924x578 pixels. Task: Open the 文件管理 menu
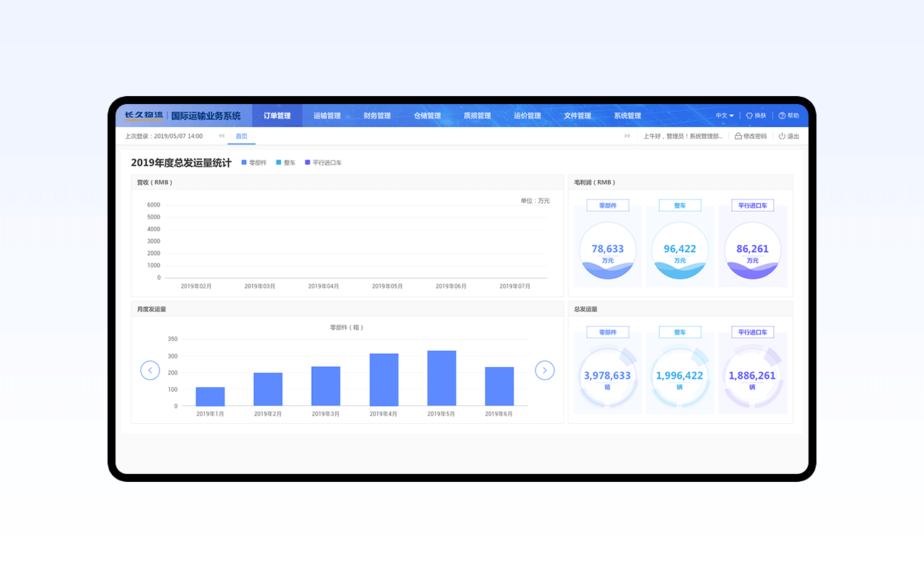click(x=577, y=116)
